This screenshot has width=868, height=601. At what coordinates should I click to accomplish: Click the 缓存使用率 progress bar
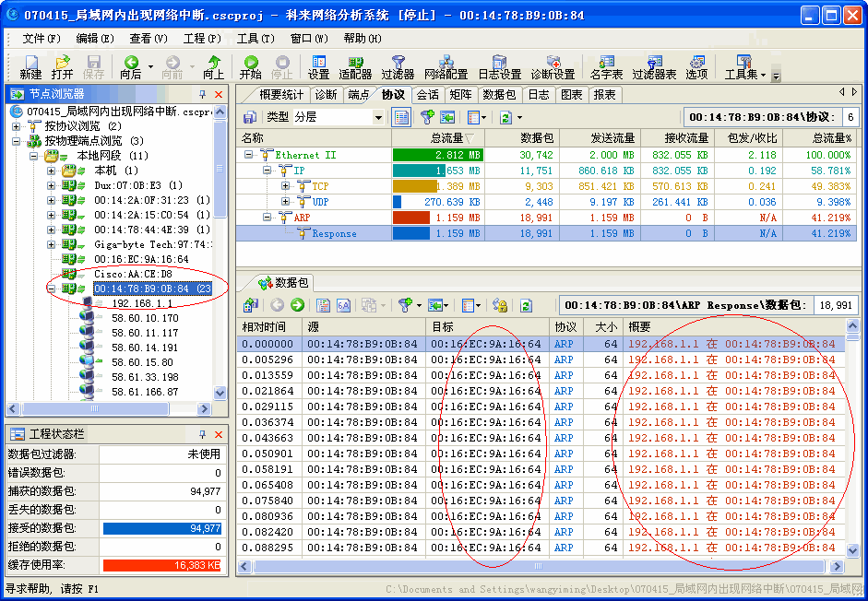coord(162,565)
